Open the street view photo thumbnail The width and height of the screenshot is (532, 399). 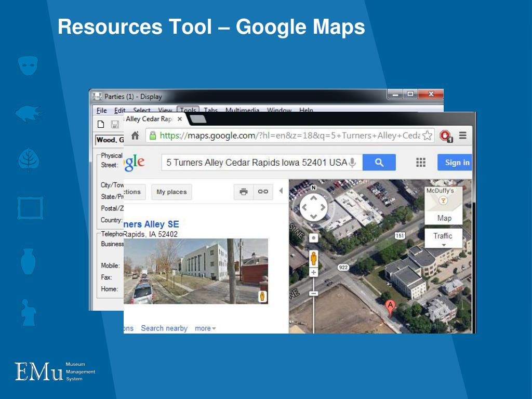[196, 271]
